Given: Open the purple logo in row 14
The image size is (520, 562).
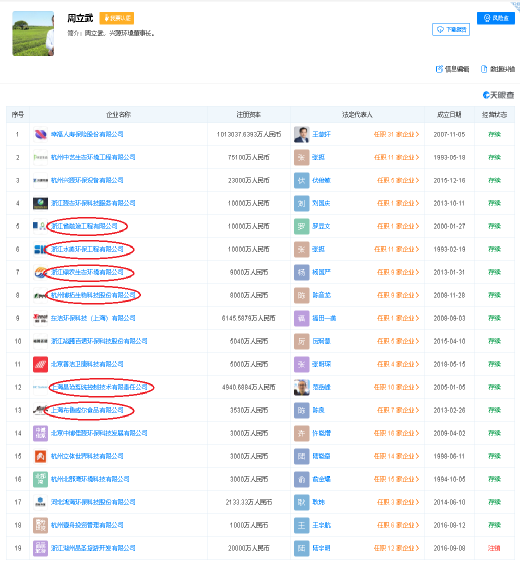Looking at the screenshot, I should click(40, 433).
